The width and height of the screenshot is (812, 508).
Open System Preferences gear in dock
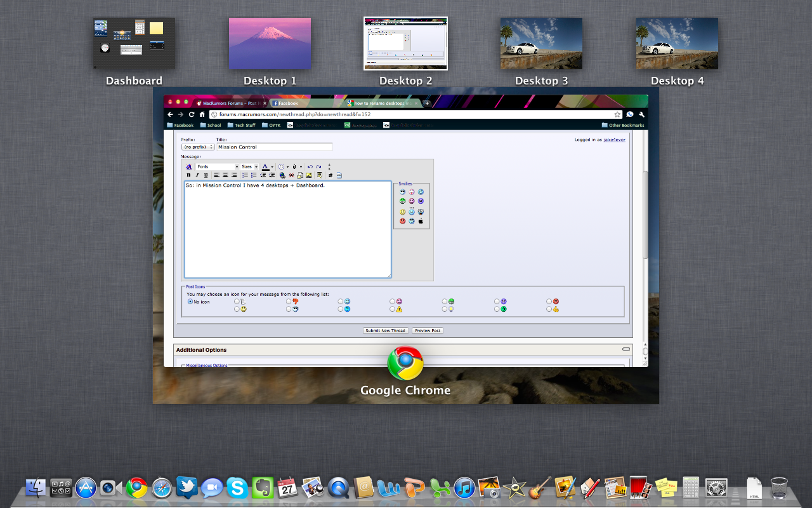pyautogui.click(x=716, y=488)
